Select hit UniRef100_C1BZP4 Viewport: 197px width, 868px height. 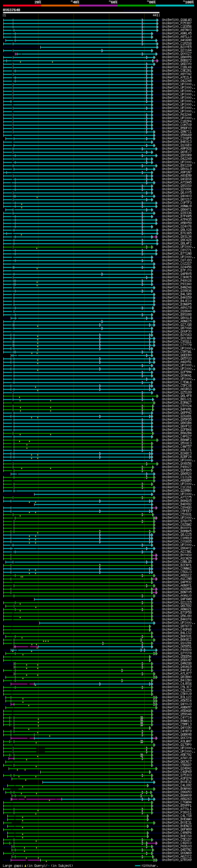click(177, 122)
